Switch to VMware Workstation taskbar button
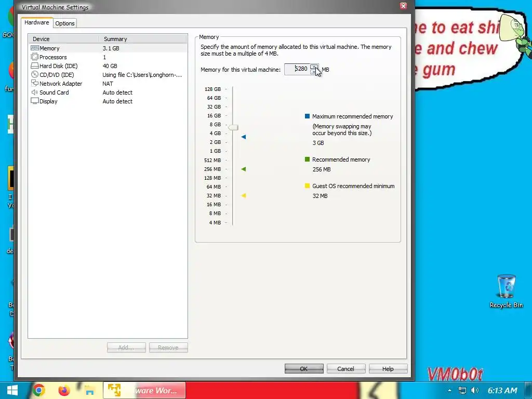The height and width of the screenshot is (399, 532). tap(144, 390)
